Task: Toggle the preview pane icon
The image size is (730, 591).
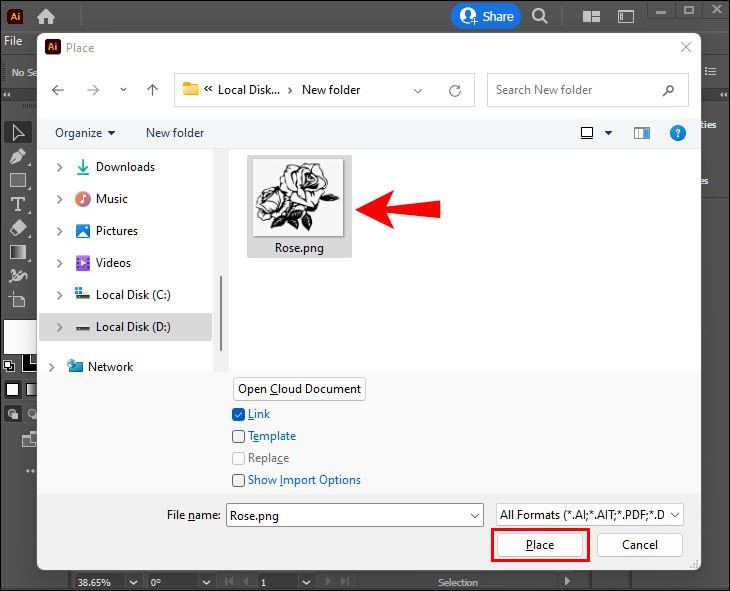Action: (642, 134)
